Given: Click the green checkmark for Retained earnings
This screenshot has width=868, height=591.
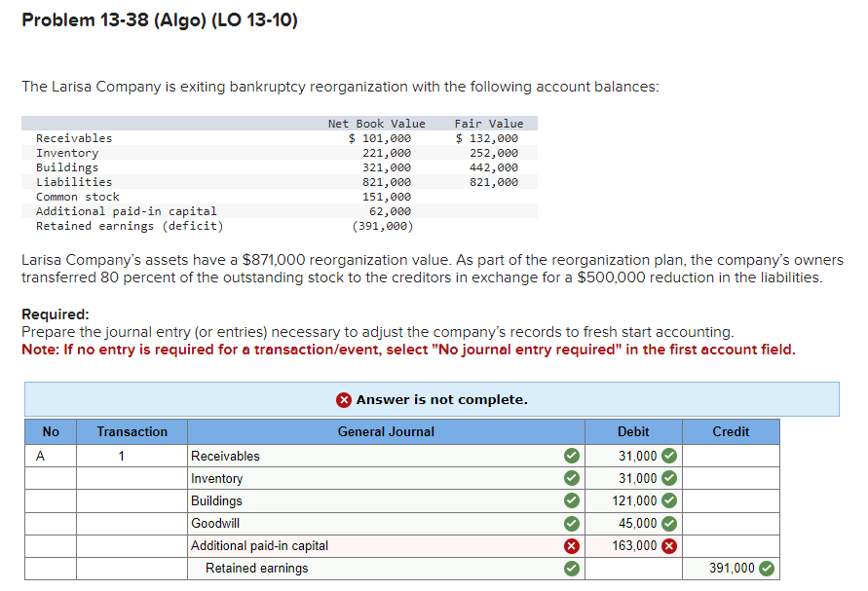Looking at the screenshot, I should click(x=572, y=569).
